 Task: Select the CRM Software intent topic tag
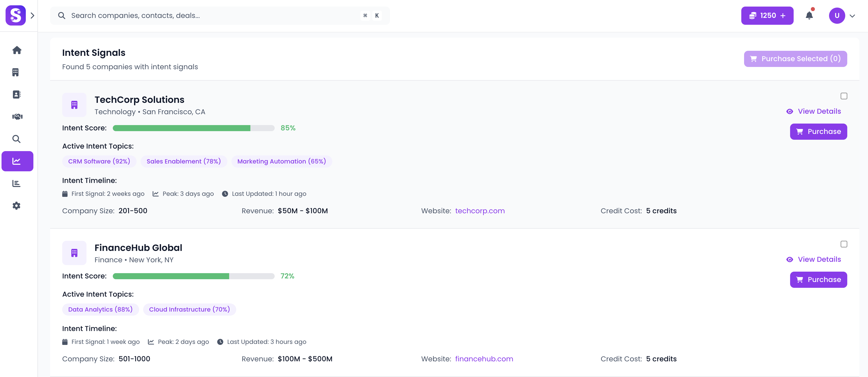[x=99, y=161]
